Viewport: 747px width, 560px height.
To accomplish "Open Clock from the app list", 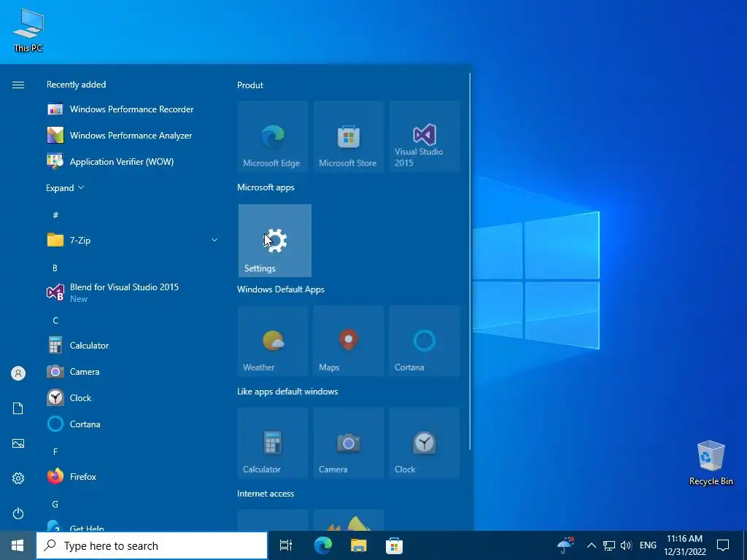I will (x=131, y=397).
